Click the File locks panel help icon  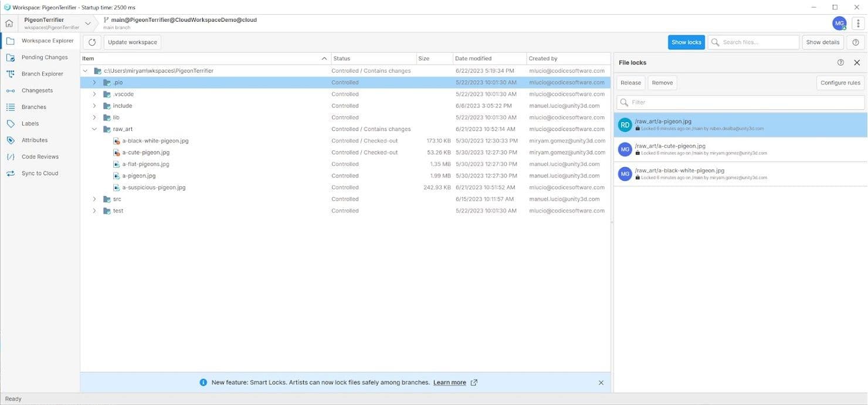[x=840, y=62]
